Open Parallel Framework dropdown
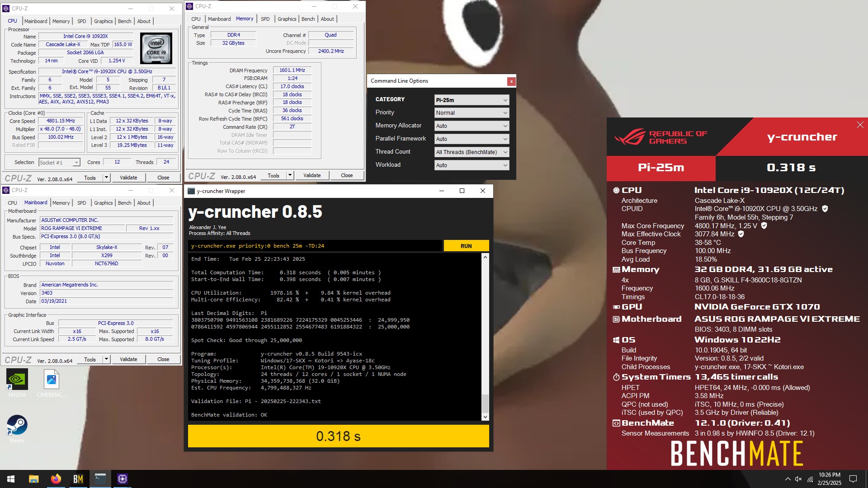 click(x=472, y=139)
